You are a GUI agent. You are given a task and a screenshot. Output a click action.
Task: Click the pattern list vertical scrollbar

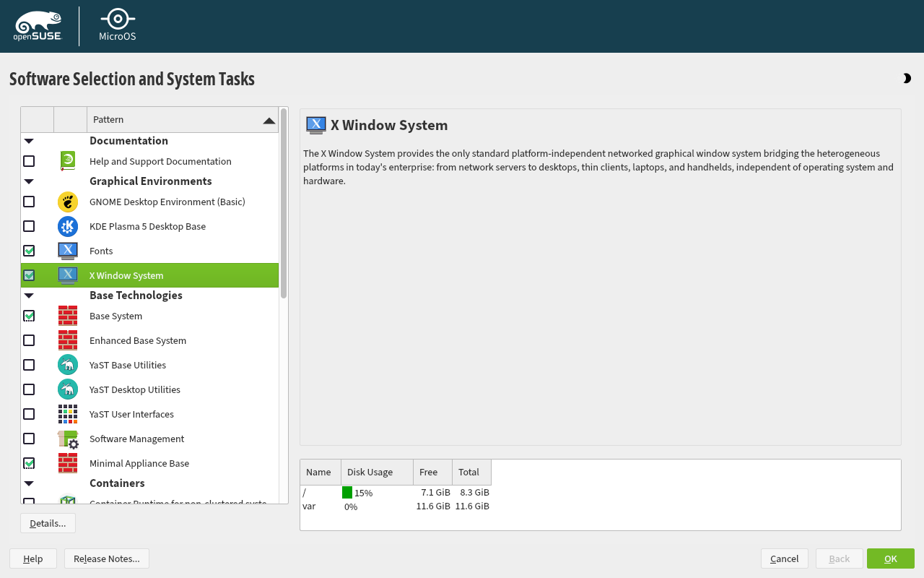[x=284, y=203]
